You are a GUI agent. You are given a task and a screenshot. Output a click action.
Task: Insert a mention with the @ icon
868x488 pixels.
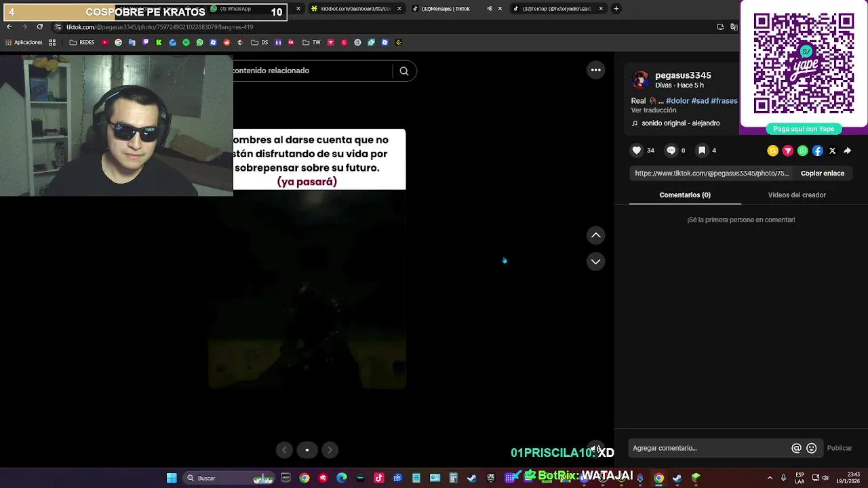pos(797,448)
